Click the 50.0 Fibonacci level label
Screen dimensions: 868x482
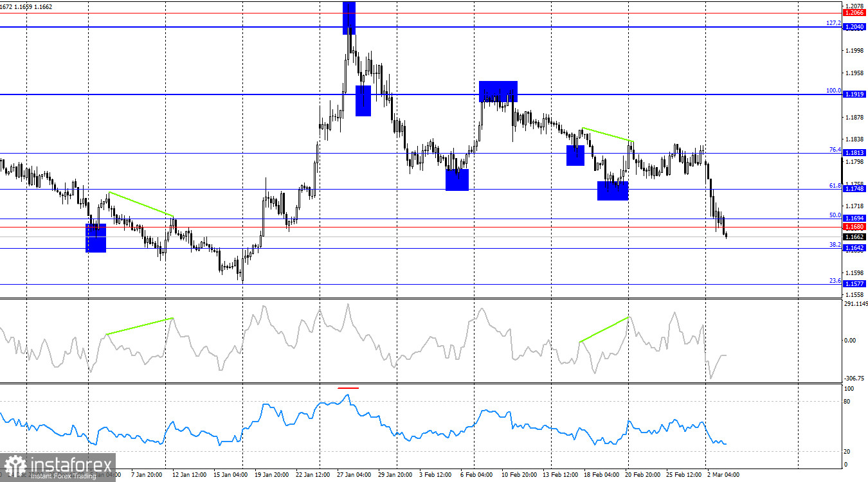click(x=835, y=215)
